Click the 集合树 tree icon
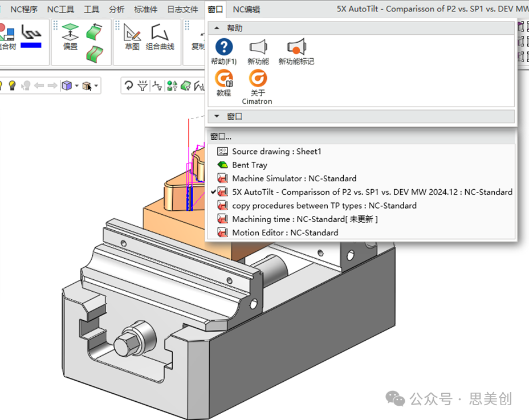 [7, 37]
